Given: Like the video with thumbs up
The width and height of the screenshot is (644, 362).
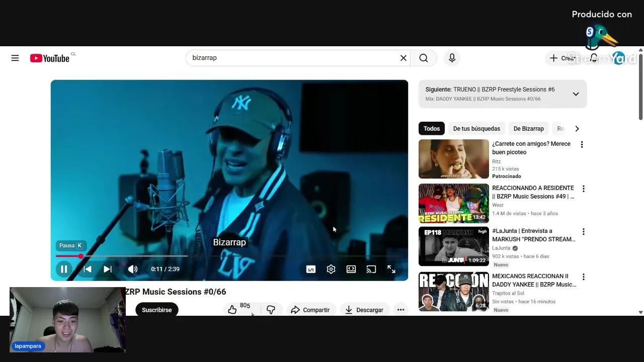Looking at the screenshot, I should coord(232,310).
